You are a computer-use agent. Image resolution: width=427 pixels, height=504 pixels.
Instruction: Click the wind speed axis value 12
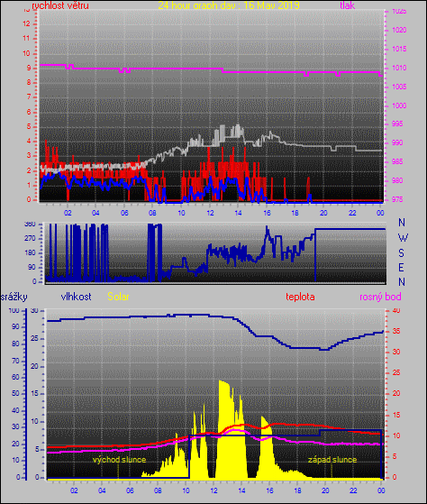coord(26,23)
